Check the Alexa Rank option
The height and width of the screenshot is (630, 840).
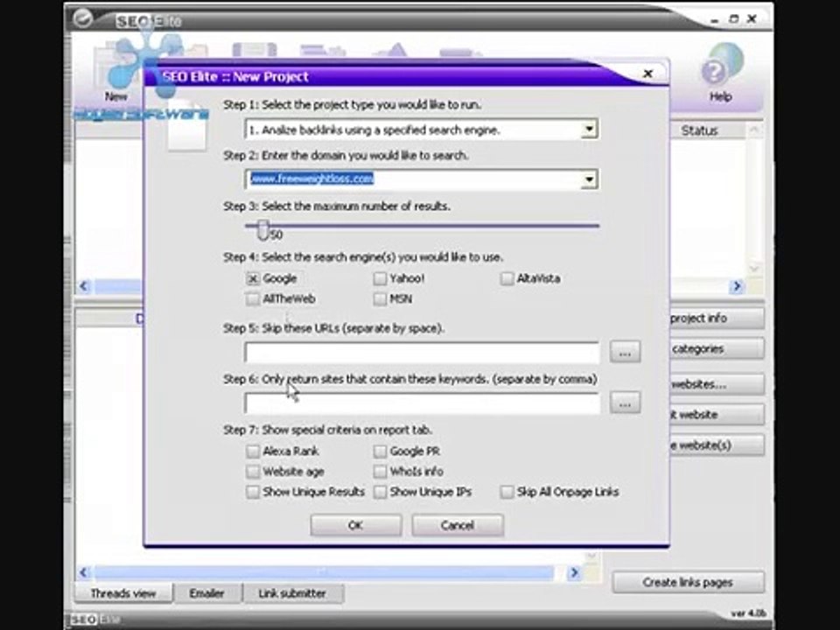[253, 451]
